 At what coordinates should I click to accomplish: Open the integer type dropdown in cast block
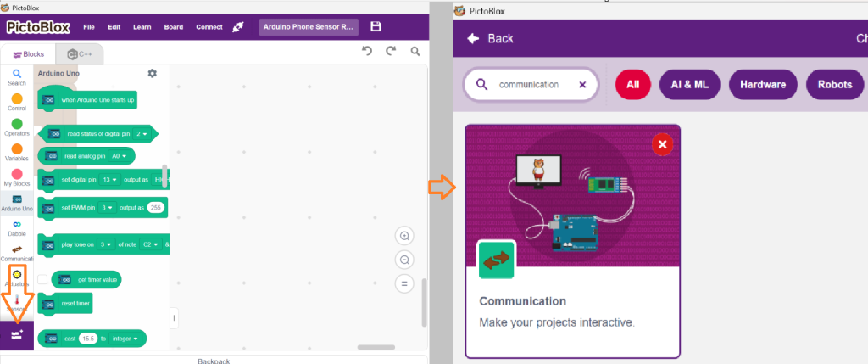[125, 339]
